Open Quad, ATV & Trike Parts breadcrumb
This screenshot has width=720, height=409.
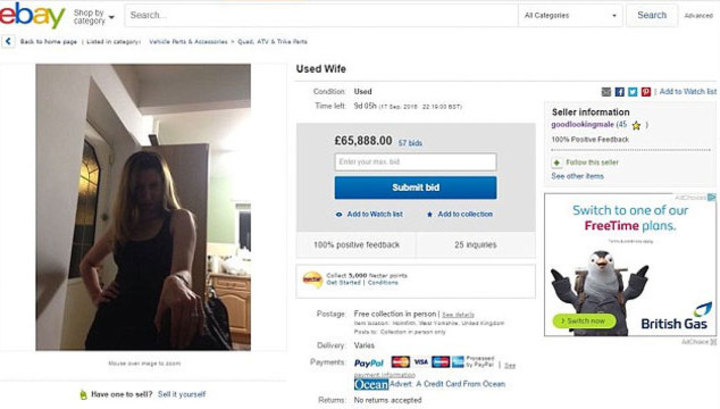point(272,42)
